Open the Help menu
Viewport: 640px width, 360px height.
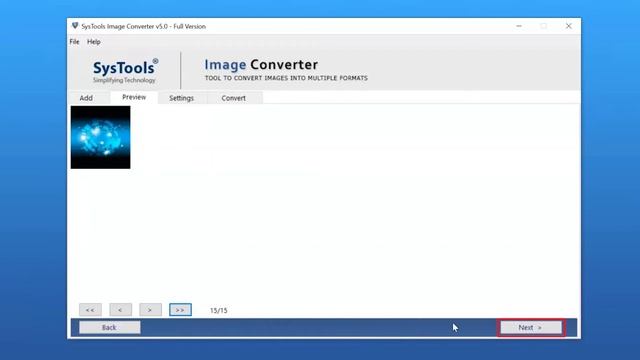[93, 42]
